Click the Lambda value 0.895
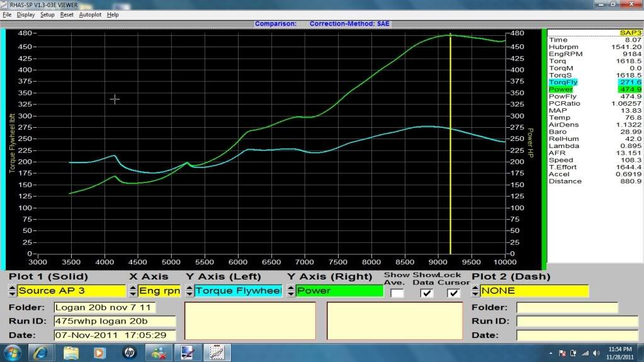Viewport: 644px width, 362px height. [x=631, y=146]
